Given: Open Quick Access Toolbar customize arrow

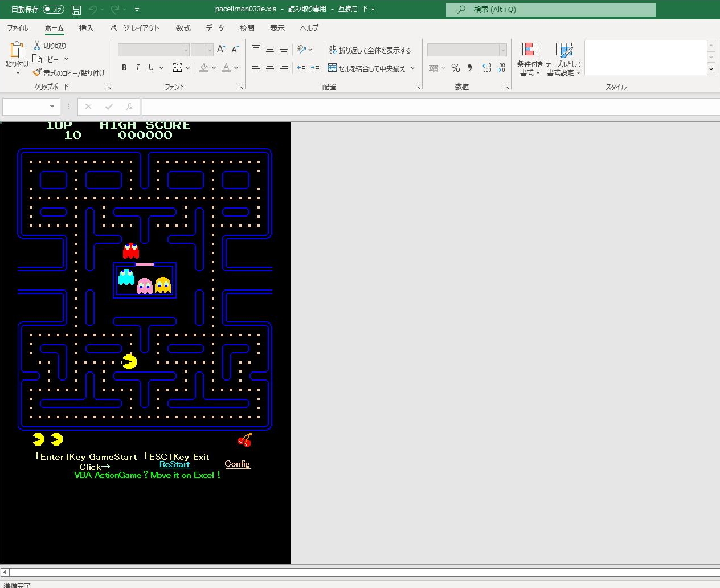Looking at the screenshot, I should coord(137,10).
